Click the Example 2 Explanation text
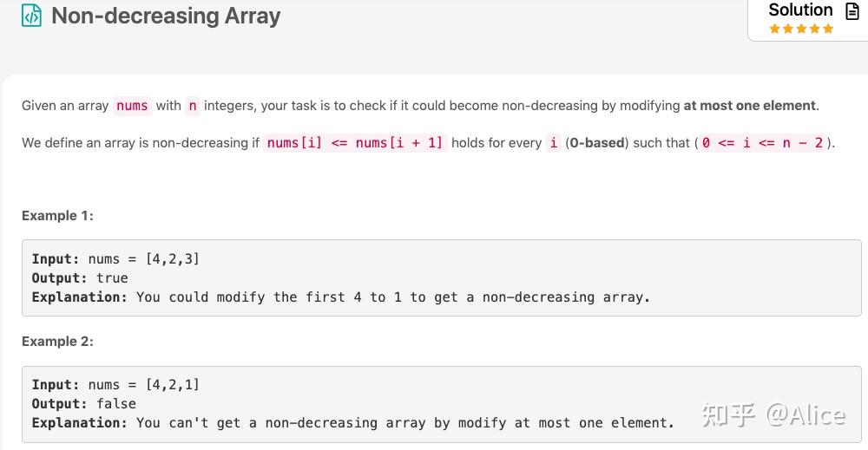The height and width of the screenshot is (450, 868). (352, 423)
